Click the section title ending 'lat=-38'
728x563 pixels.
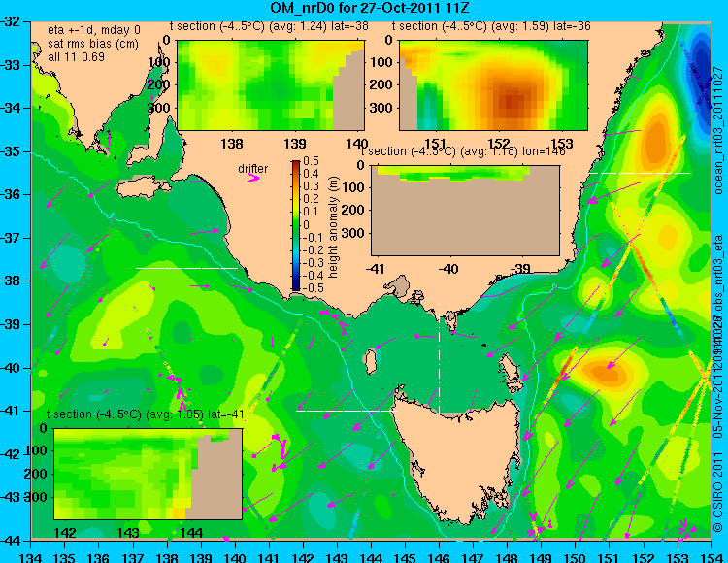[x=269, y=26]
